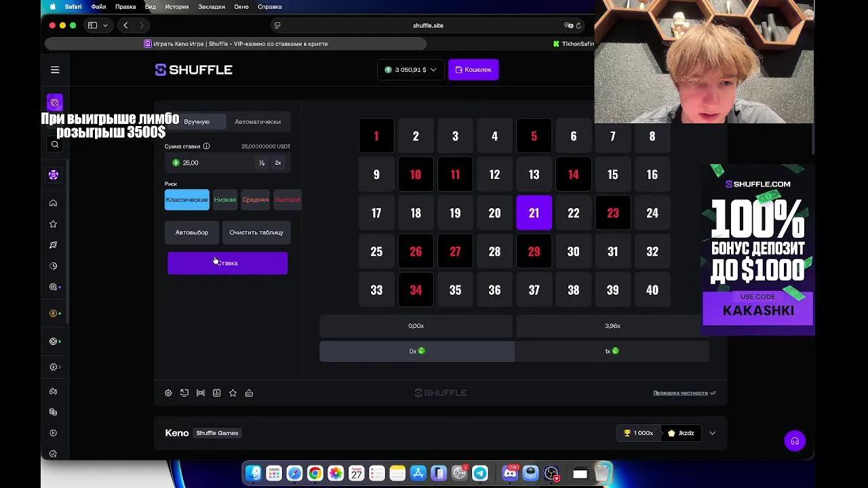This screenshot has width=868, height=488.
Task: Expand the sidebar gear item with the chevron
Action: 55,367
